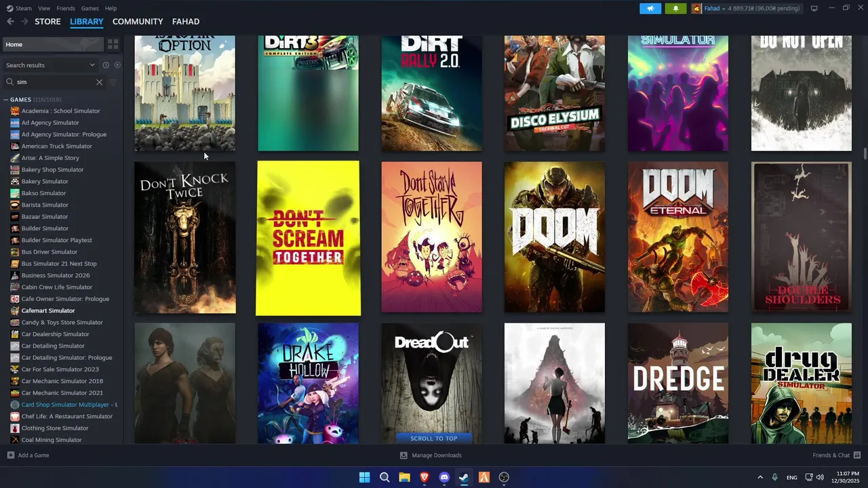Click the Home button
Image resolution: width=868 pixels, height=488 pixels.
tap(52, 44)
